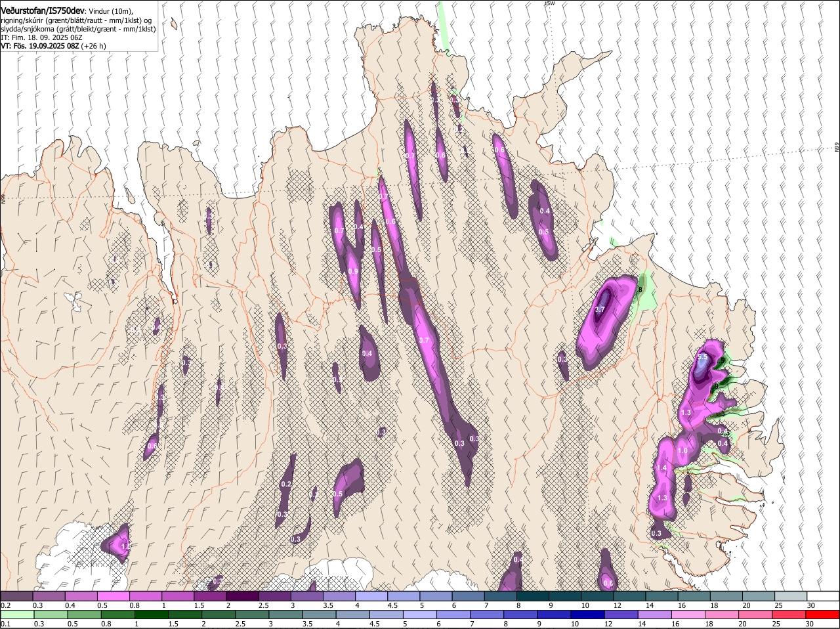Click the '5.5' value label on the map
This screenshot has height=629, width=840.
(702, 357)
